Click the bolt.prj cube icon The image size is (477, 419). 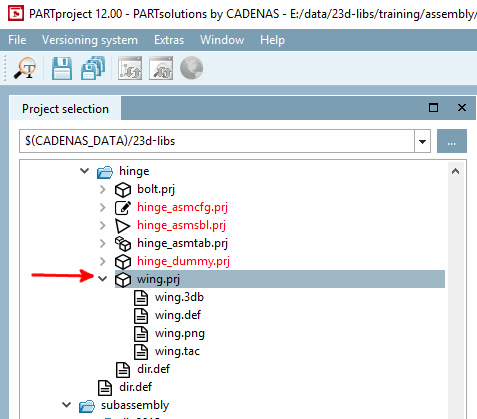pyautogui.click(x=123, y=190)
